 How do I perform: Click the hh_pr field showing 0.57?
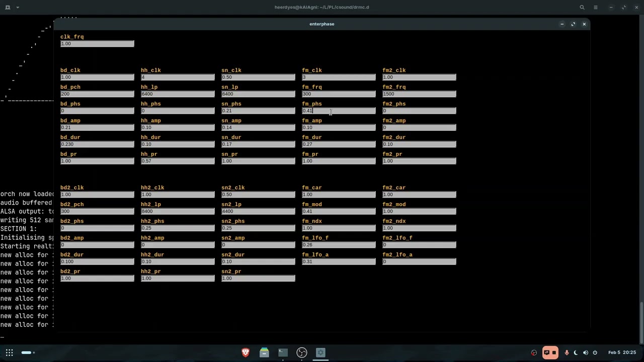point(178,161)
